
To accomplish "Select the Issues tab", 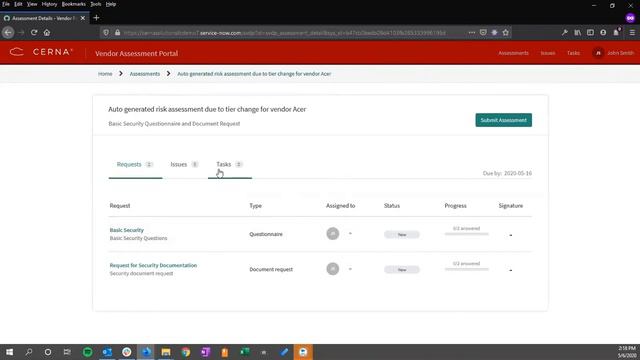I will tap(184, 164).
